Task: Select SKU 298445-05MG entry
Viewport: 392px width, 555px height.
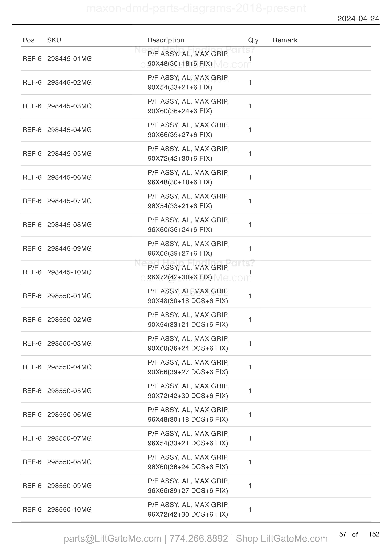Action: coord(70,154)
